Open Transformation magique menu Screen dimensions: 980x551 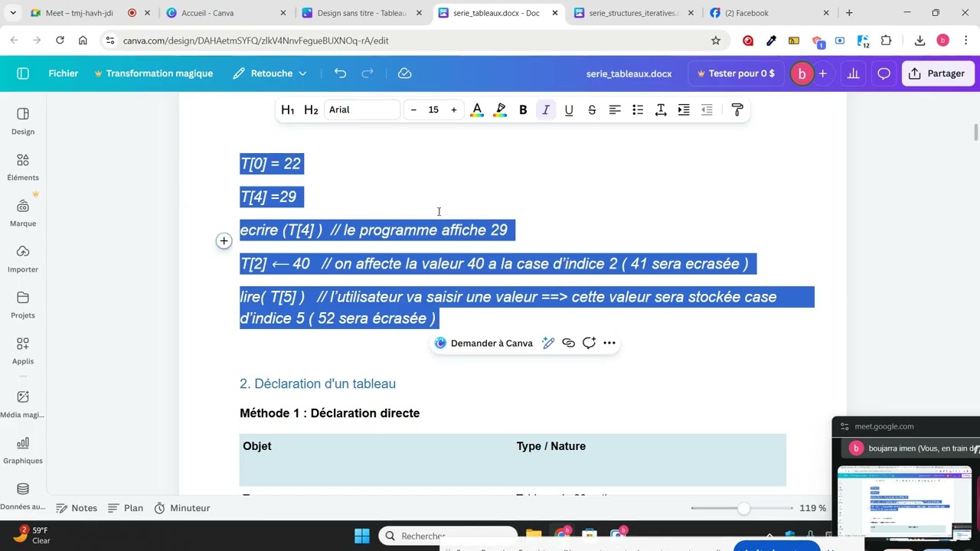(154, 73)
